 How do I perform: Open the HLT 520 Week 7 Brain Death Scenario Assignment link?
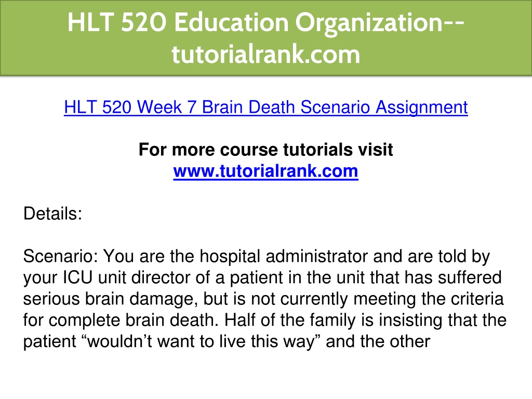265,108
